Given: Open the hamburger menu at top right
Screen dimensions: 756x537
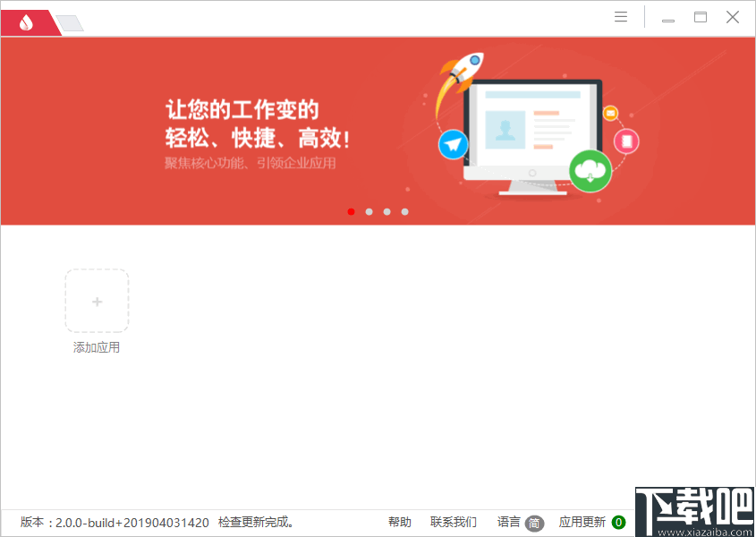Looking at the screenshot, I should [x=621, y=16].
